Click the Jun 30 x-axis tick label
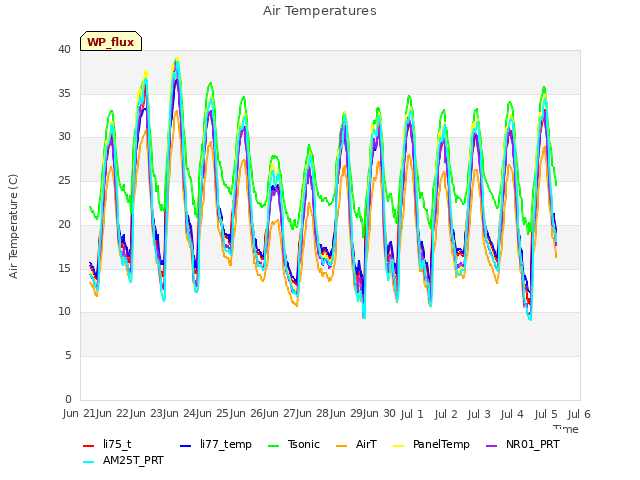 click(379, 414)
